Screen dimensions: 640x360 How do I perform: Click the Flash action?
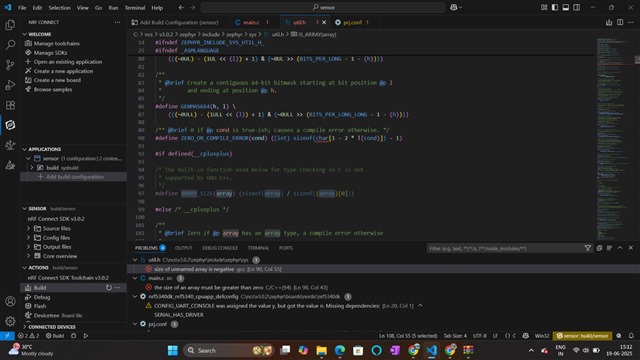(x=40, y=306)
